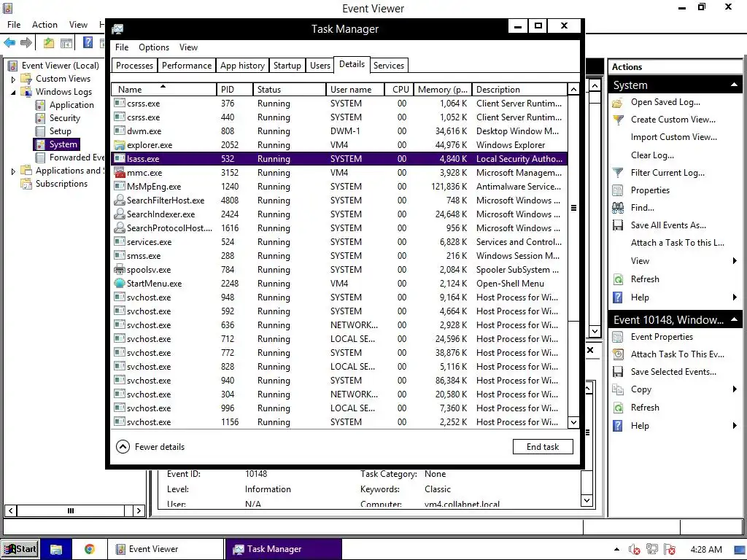Viewport: 747px width, 560px height.
Task: Click the Event Viewer up-level folder icon
Action: (x=49, y=43)
